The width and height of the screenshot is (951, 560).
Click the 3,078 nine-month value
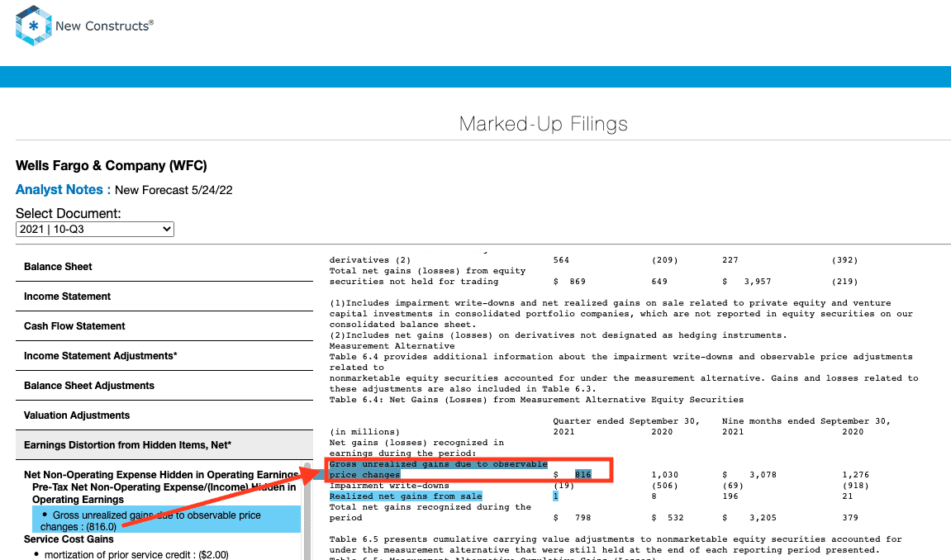coord(763,475)
